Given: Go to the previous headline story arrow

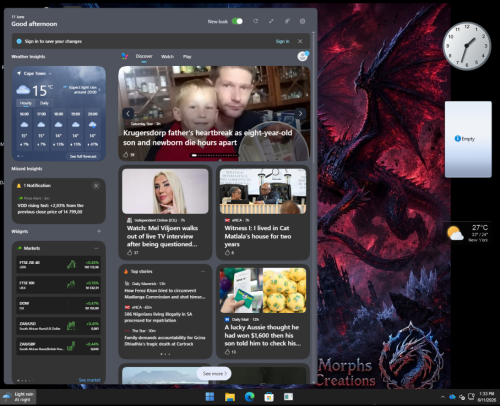Looking at the screenshot, I should [x=128, y=113].
